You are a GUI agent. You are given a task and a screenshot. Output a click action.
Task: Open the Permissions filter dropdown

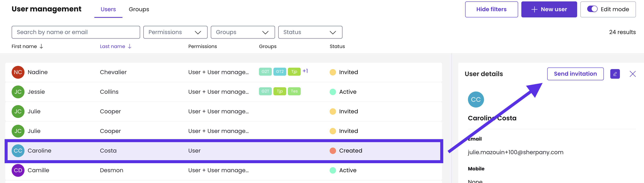click(x=175, y=32)
